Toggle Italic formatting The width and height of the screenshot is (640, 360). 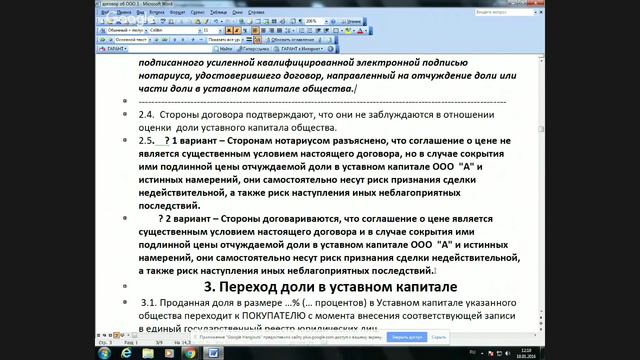pyautogui.click(x=237, y=30)
